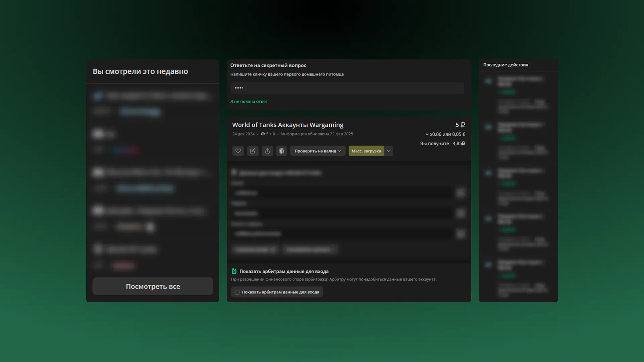Screen dimensions: 644x362
Task: Click the price '5 ₽'
Action: pyautogui.click(x=460, y=125)
